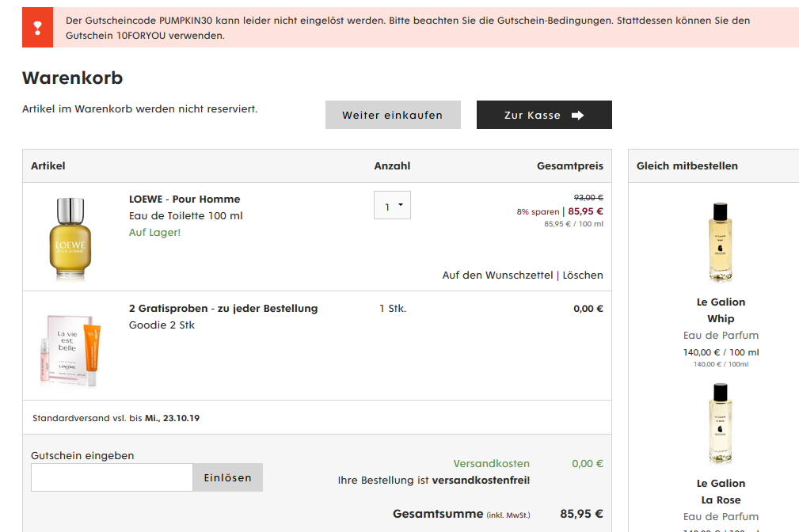This screenshot has width=799, height=532.
Task: Add item via Auf den Wunschzettel link
Action: click(x=497, y=275)
